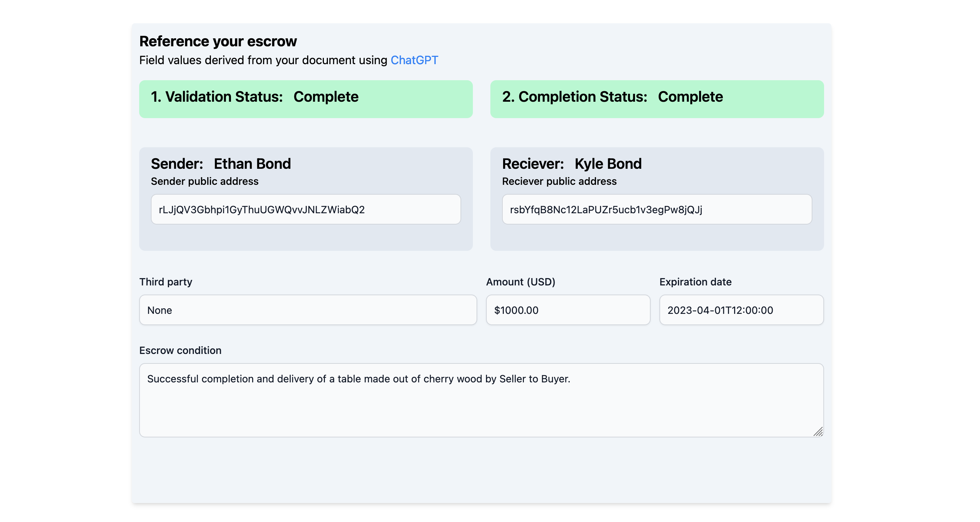Click the 'Sender public address' label
Image resolution: width=980 pixels, height=522 pixels.
pos(205,181)
